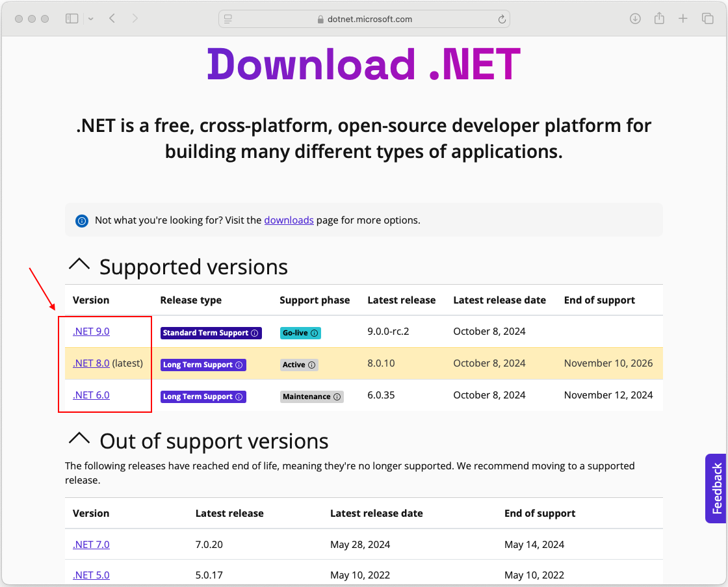Collapse the Out of support versions section
This screenshot has width=728, height=587.
[79, 439]
